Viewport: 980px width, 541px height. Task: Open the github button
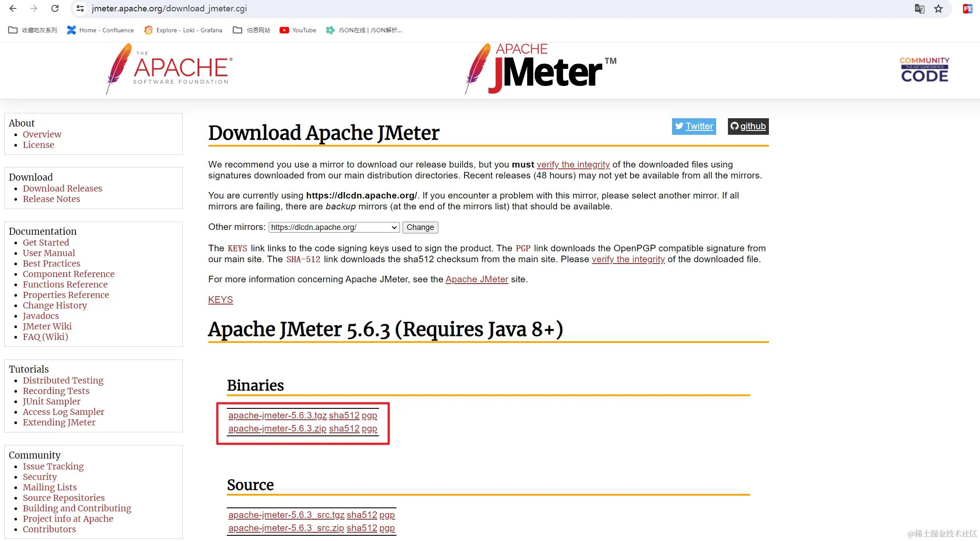(x=748, y=126)
